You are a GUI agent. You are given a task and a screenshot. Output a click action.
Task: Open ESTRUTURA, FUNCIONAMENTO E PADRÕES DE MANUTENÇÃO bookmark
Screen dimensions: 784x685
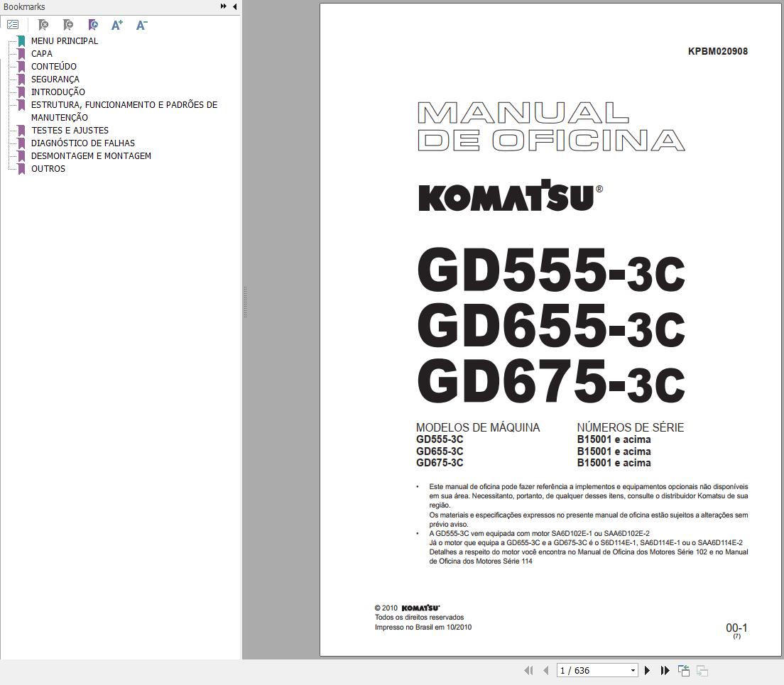click(124, 111)
